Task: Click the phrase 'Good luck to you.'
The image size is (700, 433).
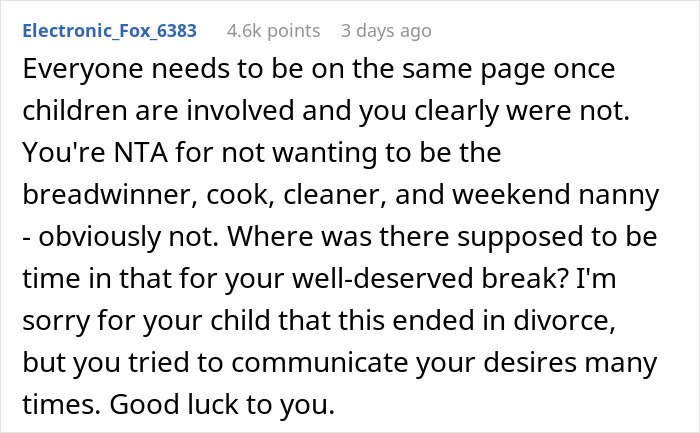Action: tap(222, 405)
